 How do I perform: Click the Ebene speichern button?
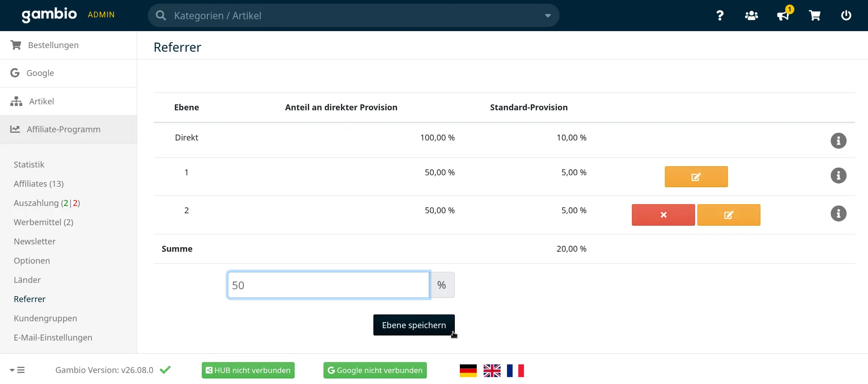point(414,325)
